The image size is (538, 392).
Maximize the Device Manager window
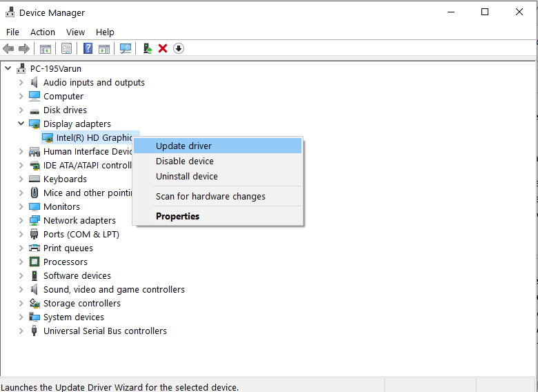[485, 12]
